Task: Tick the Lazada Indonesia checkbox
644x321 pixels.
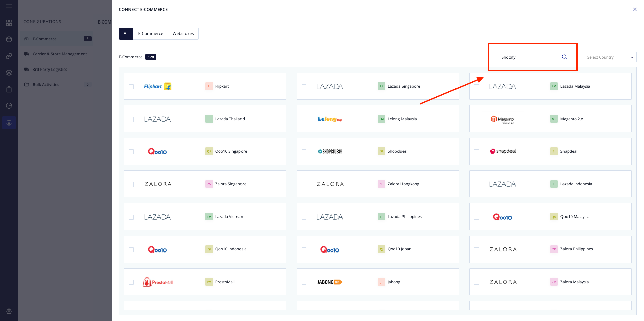Action: tap(476, 184)
